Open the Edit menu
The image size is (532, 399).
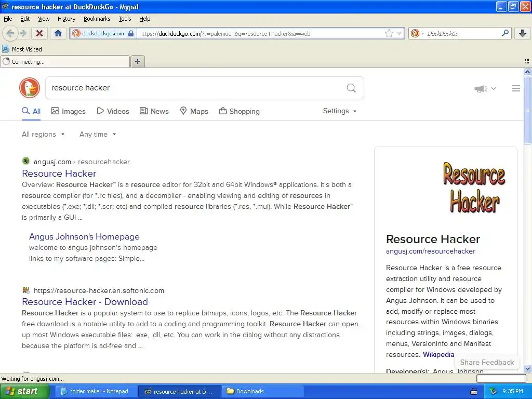tap(25, 19)
